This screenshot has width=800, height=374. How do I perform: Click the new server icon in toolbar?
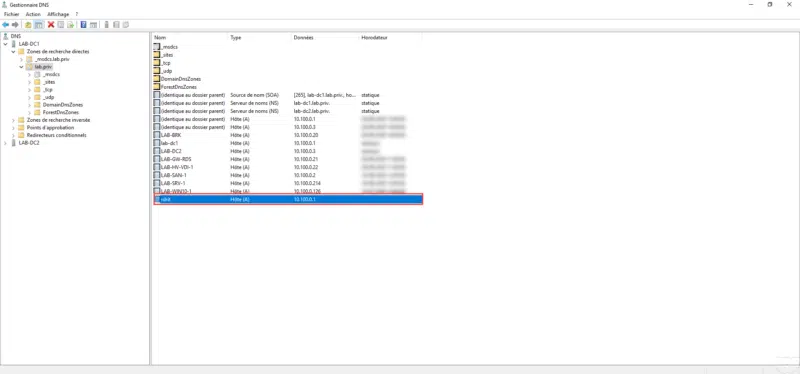point(107,24)
